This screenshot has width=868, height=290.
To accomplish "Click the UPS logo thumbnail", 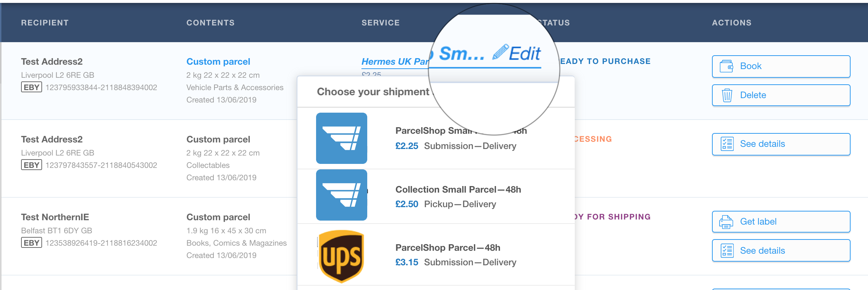I will (x=341, y=256).
